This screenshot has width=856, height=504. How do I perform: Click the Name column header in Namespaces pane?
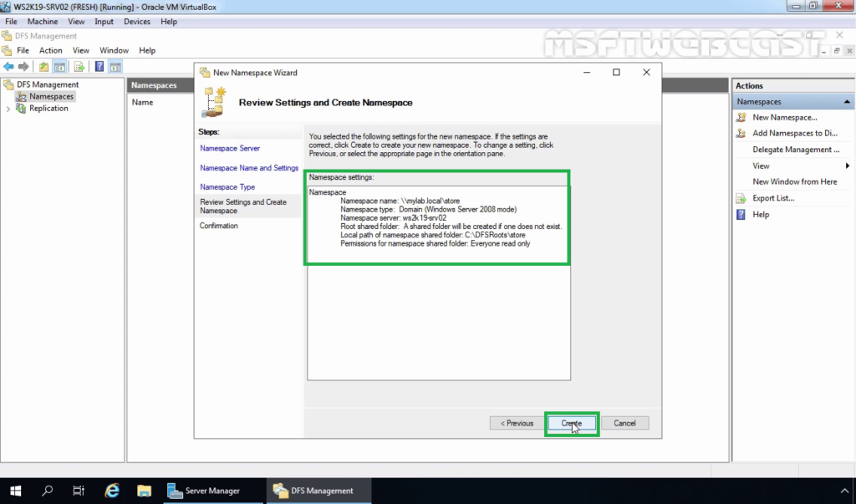coord(142,103)
